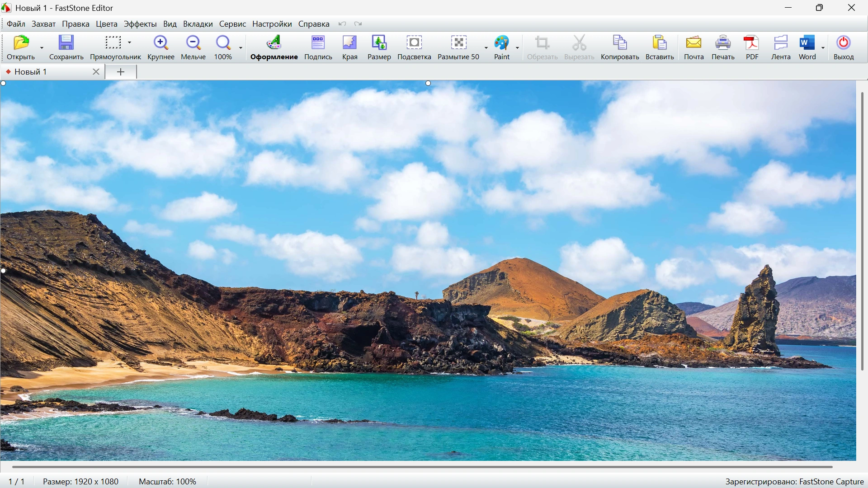The width and height of the screenshot is (868, 488).
Task: Send image via Почта email icon
Action: (693, 43)
